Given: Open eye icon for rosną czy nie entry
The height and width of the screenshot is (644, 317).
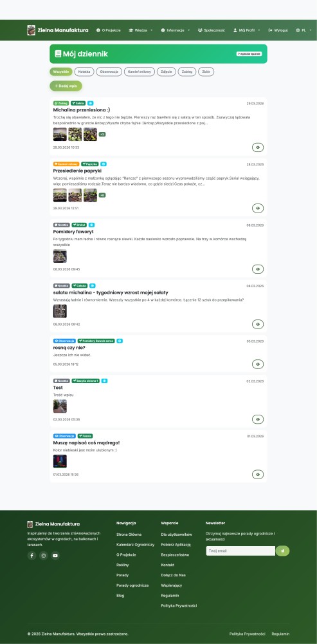Looking at the screenshot, I should [x=258, y=364].
